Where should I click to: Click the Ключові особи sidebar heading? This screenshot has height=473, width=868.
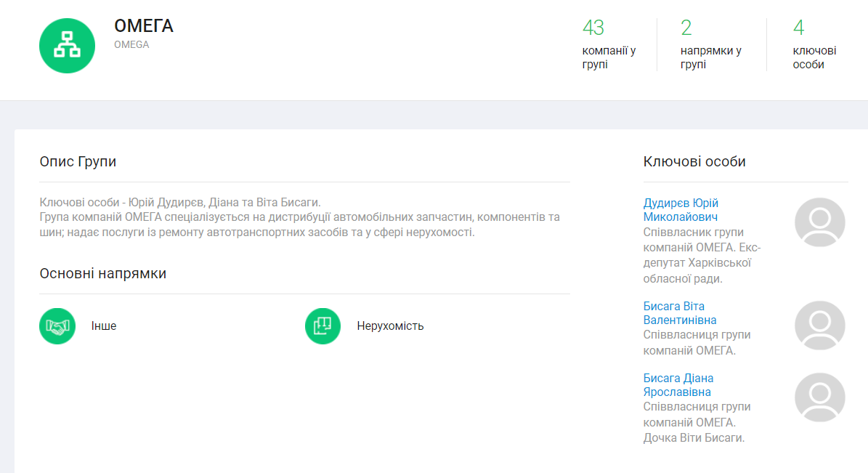coord(694,161)
